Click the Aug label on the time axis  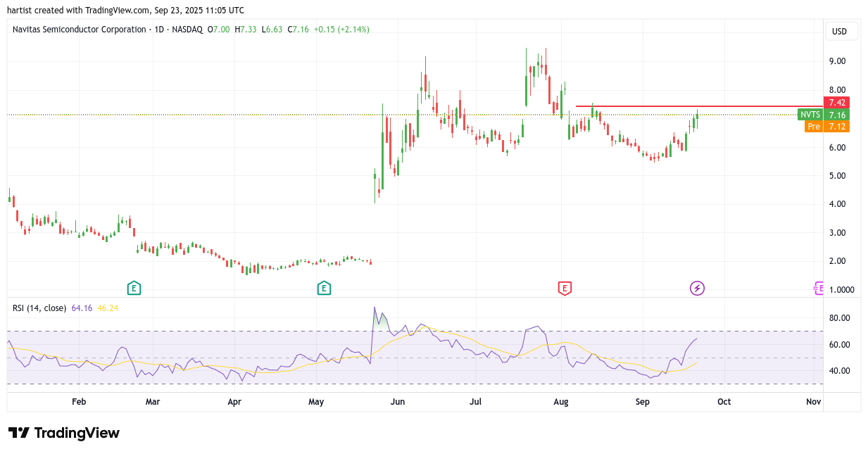point(561,402)
